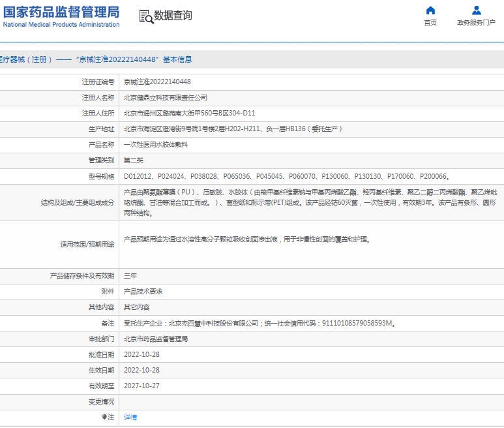Click the expiry date 2027-10-27
This screenshot has height=428, width=504.
(141, 386)
